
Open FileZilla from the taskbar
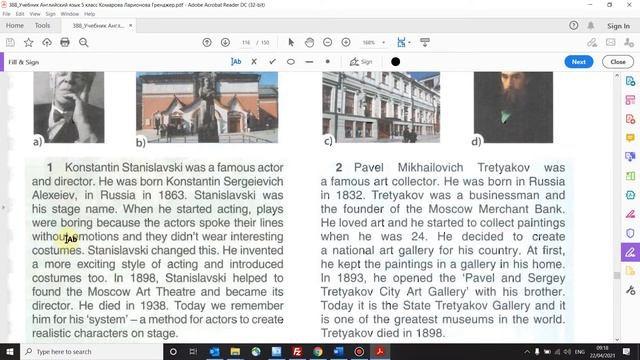297,351
